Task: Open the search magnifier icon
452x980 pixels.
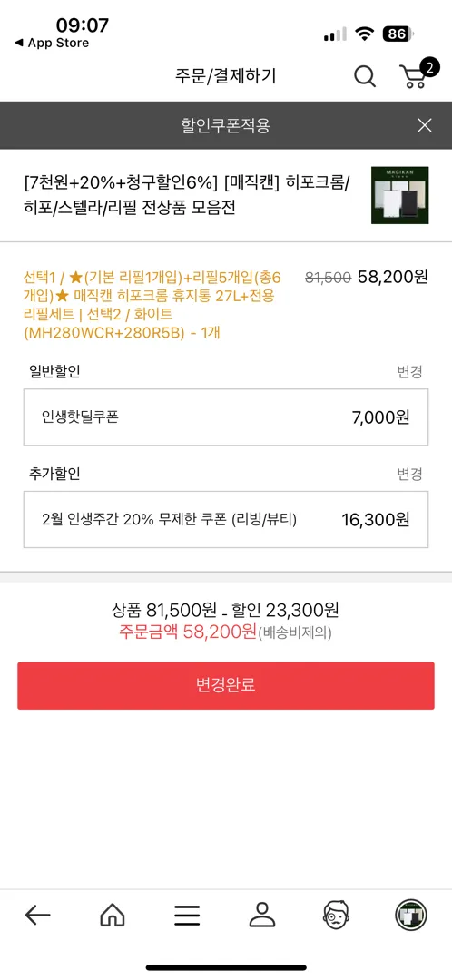Action: [365, 76]
